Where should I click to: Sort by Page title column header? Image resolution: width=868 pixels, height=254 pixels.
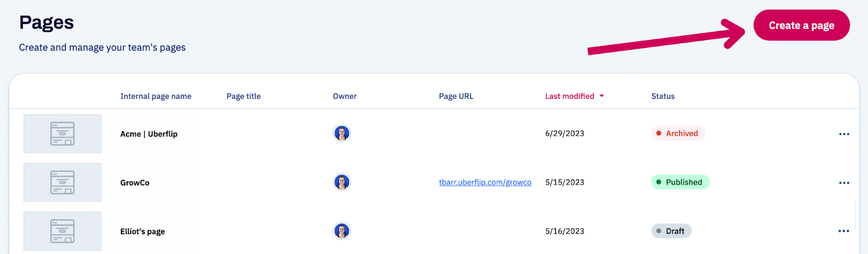click(244, 96)
